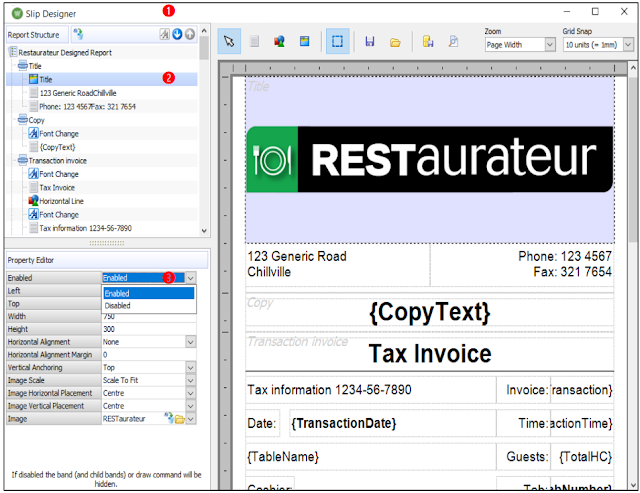The image size is (640, 493).
Task: Choose Disabled in dropdown list
Action: coord(149,305)
